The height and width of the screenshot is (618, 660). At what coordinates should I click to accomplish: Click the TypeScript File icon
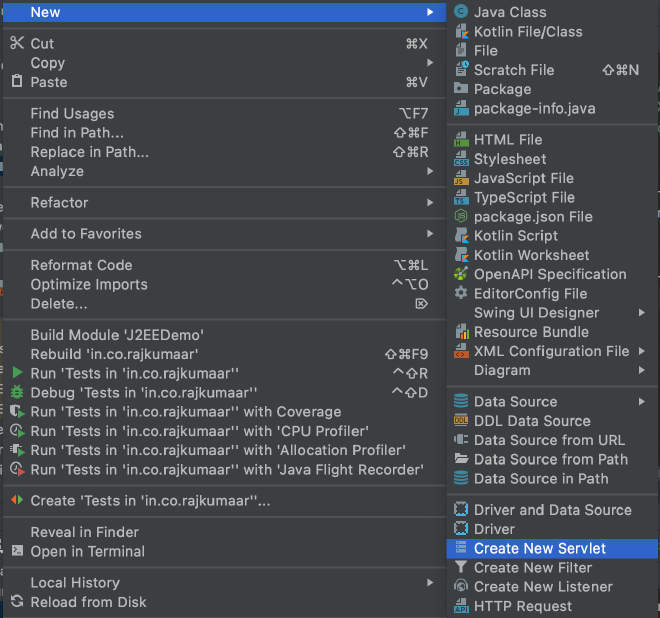[x=461, y=197]
